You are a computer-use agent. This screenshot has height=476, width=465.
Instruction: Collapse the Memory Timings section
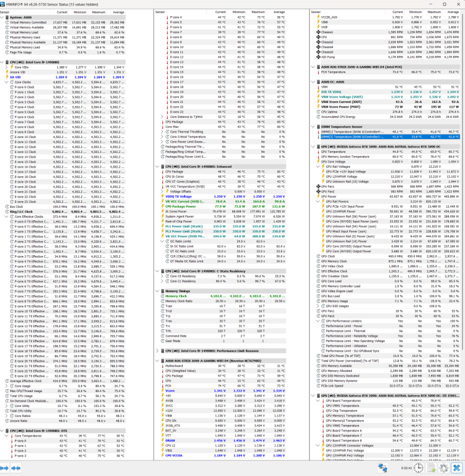(x=157, y=291)
